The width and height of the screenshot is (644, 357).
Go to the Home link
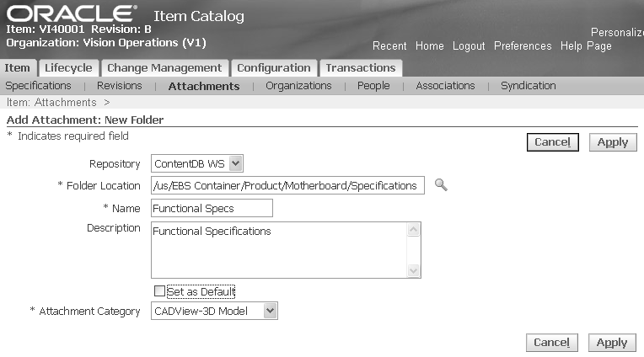(x=430, y=46)
